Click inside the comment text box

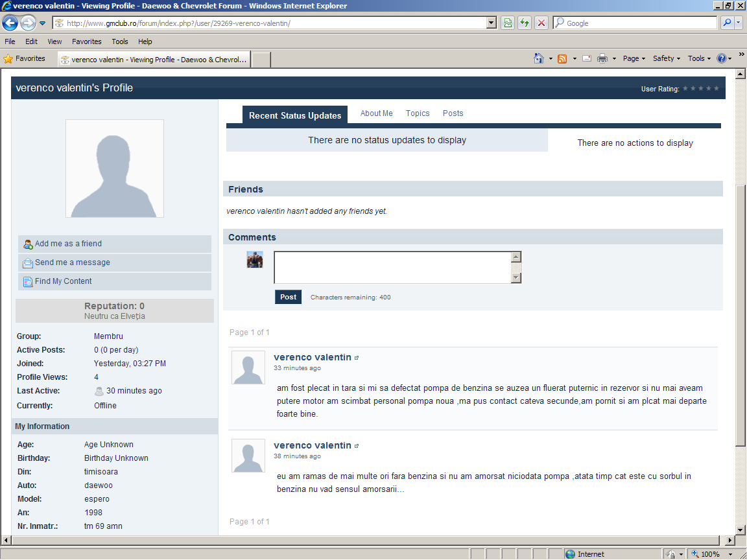point(392,267)
